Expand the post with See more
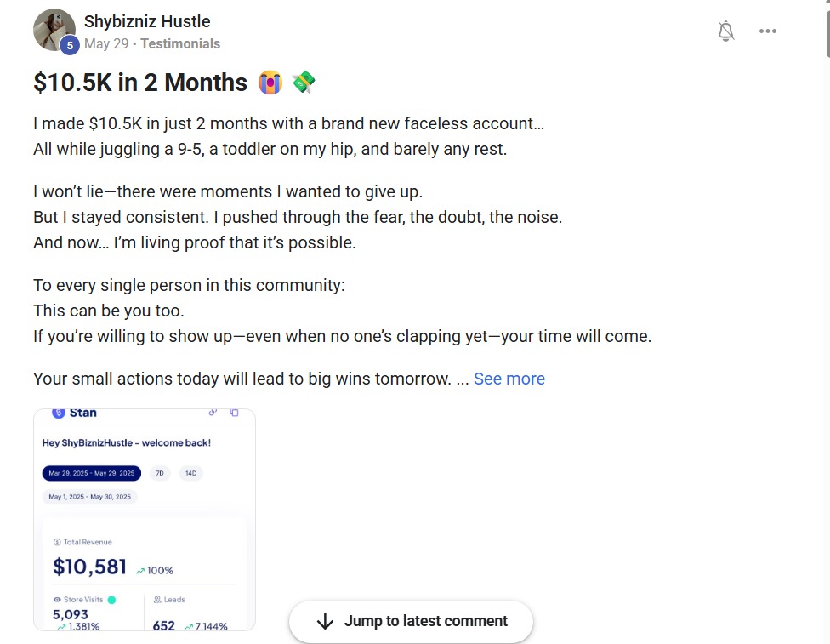 [509, 379]
